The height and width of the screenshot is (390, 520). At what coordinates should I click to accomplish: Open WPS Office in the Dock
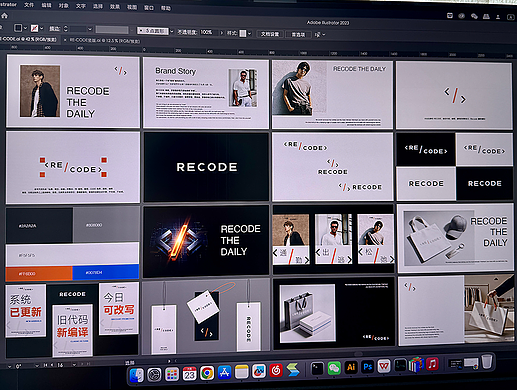(384, 366)
